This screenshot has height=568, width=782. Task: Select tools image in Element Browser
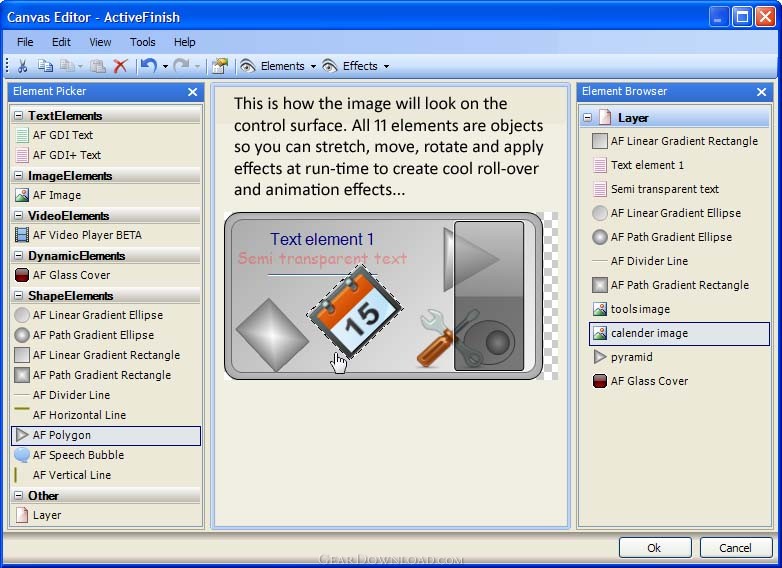click(679, 309)
